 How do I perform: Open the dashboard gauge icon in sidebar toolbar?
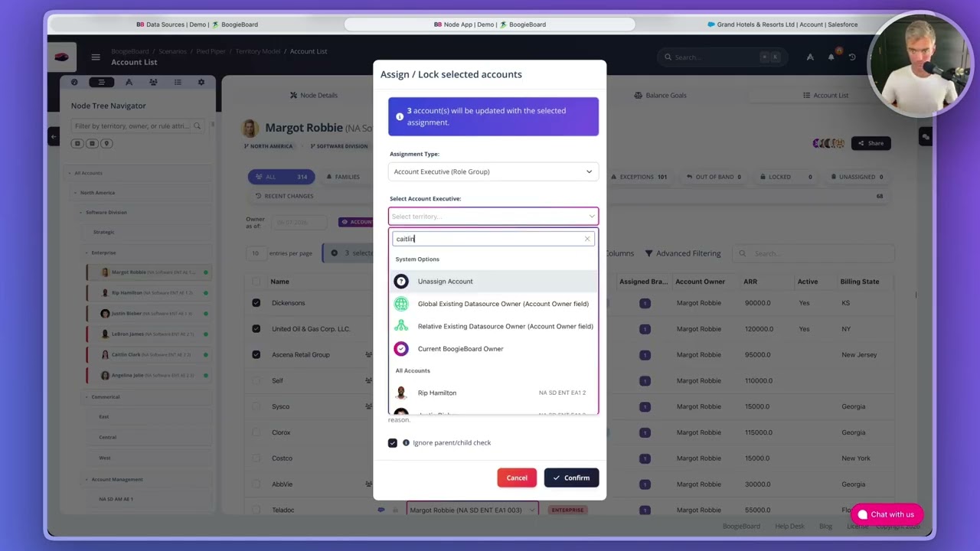[74, 82]
